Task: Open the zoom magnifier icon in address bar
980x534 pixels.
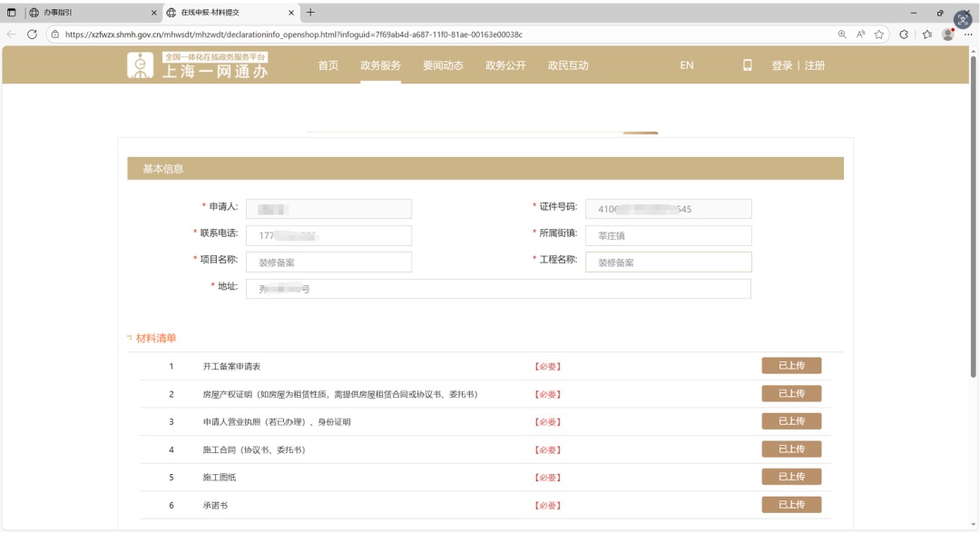Action: 842,35
